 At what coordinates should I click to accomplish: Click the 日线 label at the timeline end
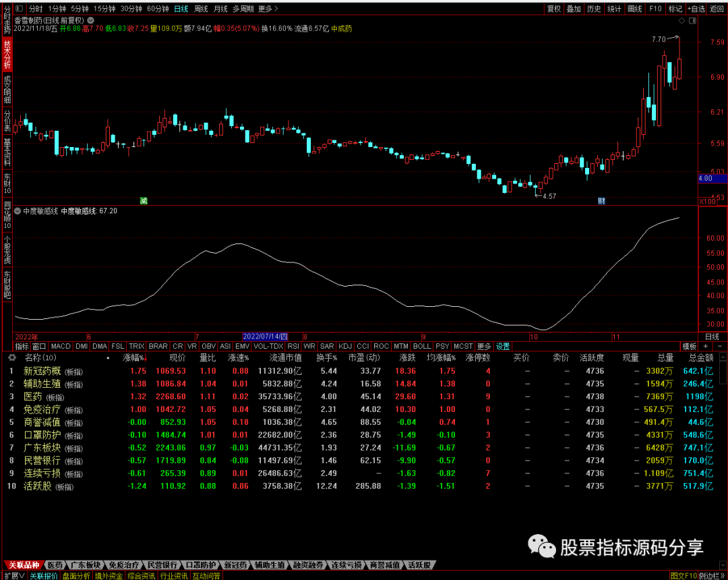click(712, 337)
